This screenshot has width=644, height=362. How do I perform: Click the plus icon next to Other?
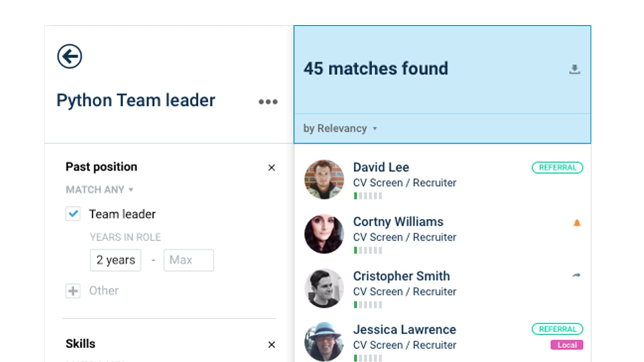tap(73, 291)
